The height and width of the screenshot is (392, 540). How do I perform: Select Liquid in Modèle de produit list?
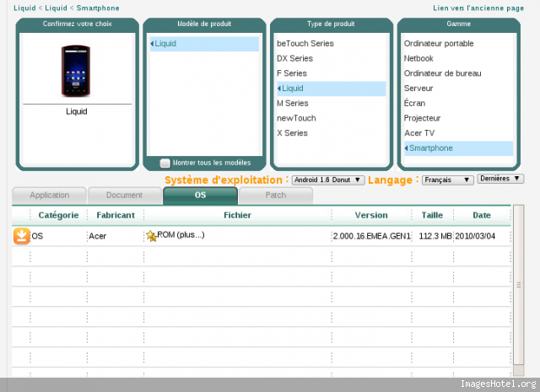click(x=204, y=44)
